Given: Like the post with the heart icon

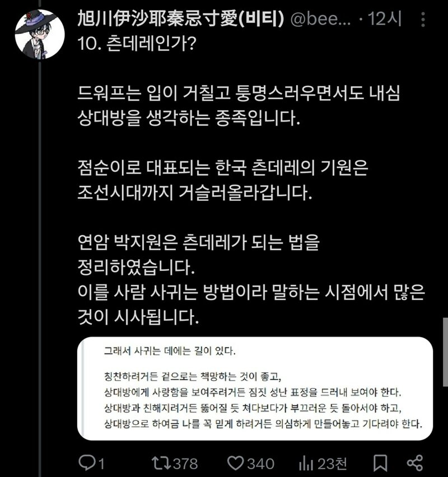Looking at the screenshot, I should (x=236, y=463).
